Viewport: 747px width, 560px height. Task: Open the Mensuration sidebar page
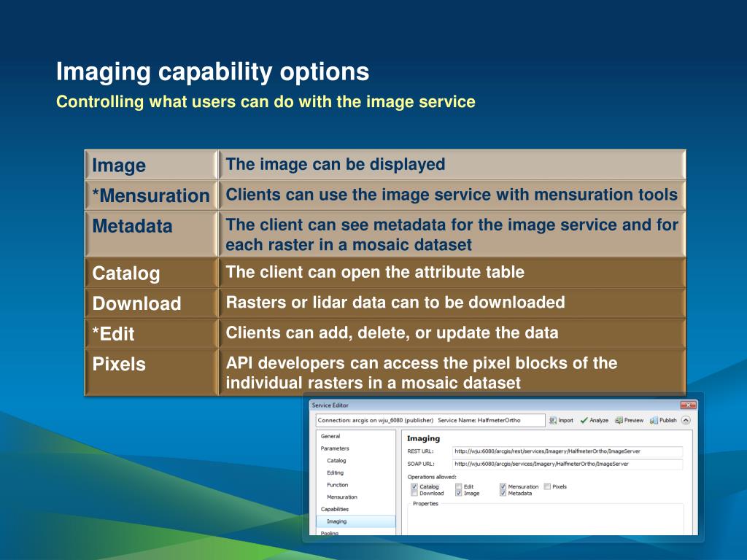pyautogui.click(x=342, y=497)
